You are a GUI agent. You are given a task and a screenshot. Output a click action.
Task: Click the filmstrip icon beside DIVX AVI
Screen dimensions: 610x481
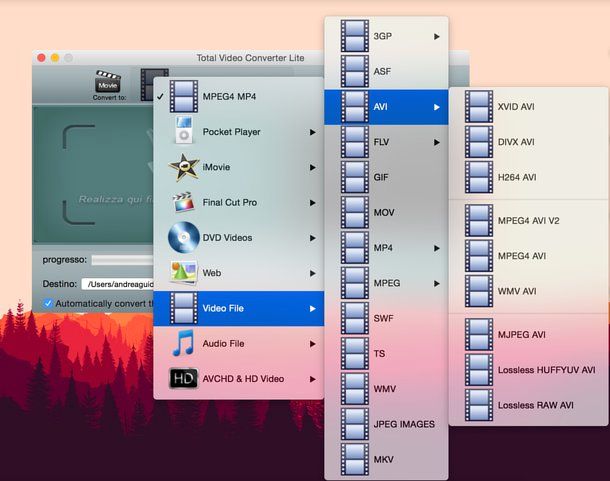pyautogui.click(x=479, y=142)
